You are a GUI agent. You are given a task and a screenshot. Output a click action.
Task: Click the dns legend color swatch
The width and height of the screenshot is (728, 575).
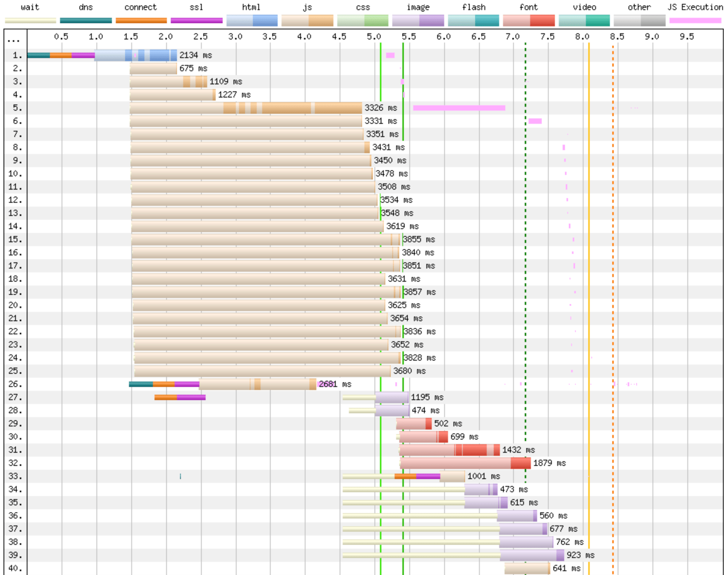86,21
